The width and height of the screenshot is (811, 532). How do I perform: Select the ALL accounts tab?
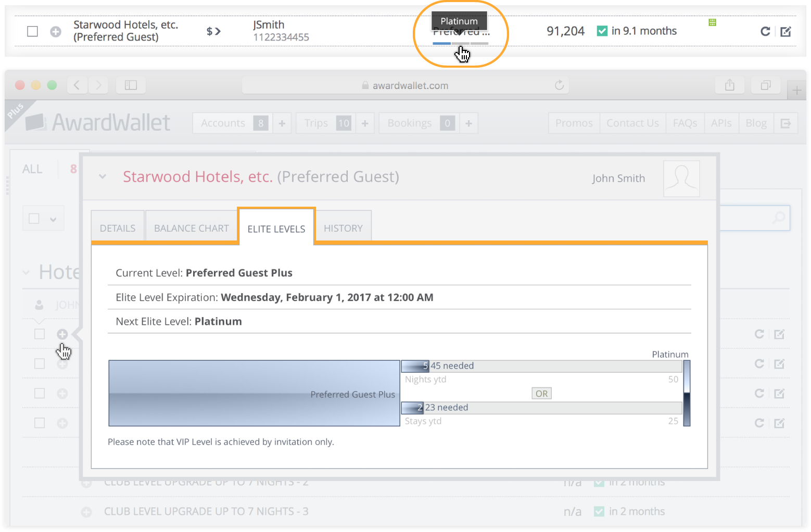[32, 169]
